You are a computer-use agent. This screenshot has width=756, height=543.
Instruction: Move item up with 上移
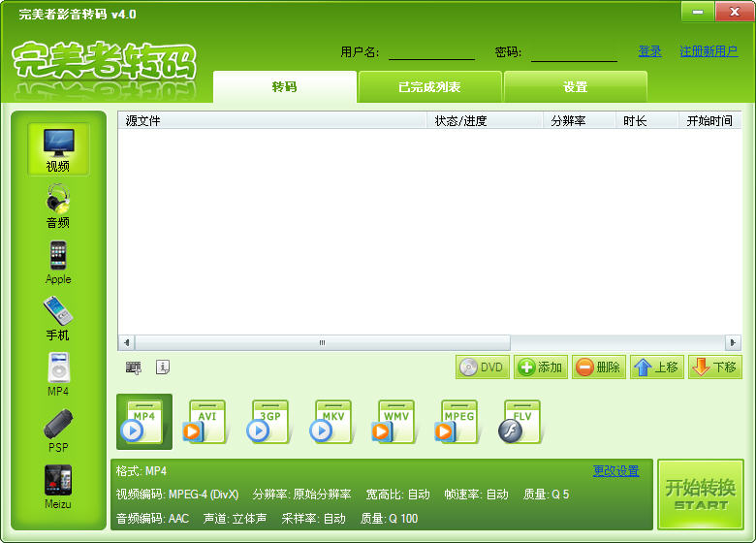point(657,367)
